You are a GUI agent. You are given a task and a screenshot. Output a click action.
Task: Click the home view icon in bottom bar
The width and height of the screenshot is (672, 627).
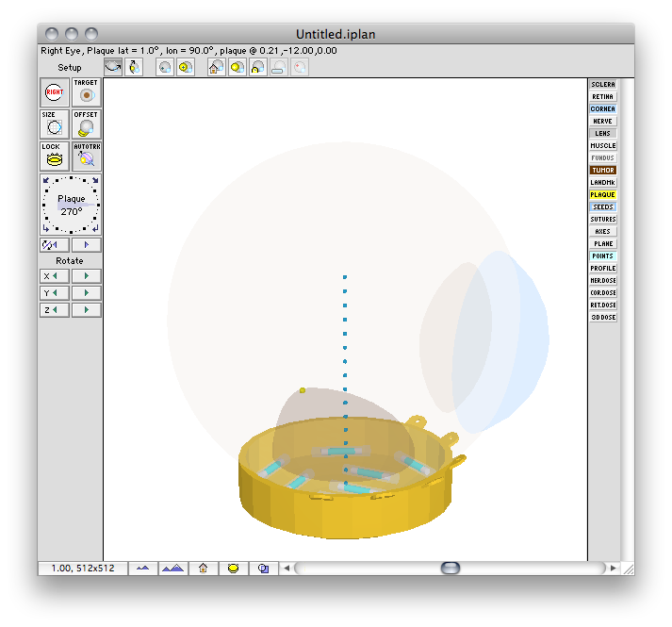pyautogui.click(x=204, y=569)
